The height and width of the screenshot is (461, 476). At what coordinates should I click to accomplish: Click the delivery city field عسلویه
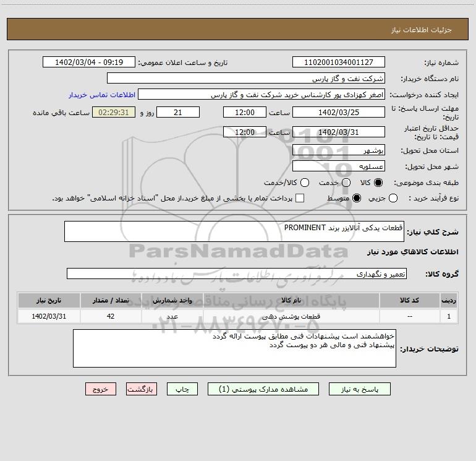pos(339,166)
